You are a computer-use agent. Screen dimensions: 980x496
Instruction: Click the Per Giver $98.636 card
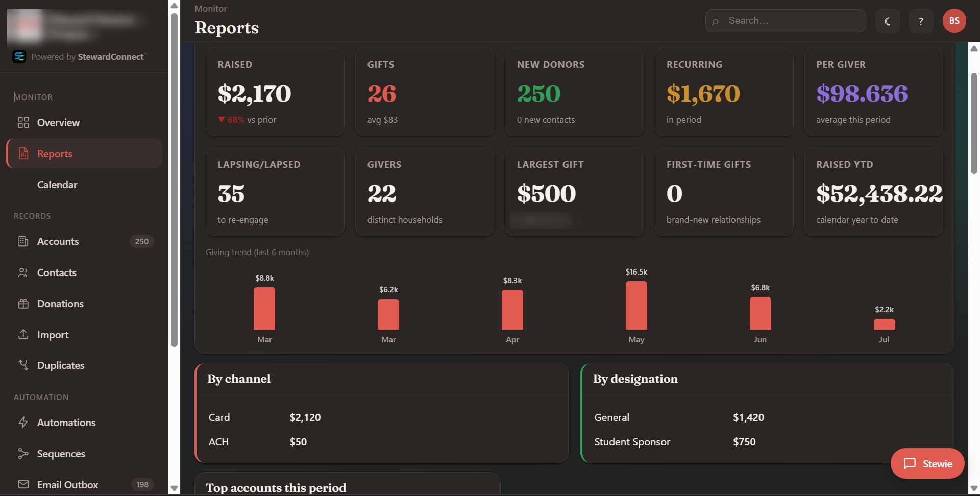(x=874, y=92)
